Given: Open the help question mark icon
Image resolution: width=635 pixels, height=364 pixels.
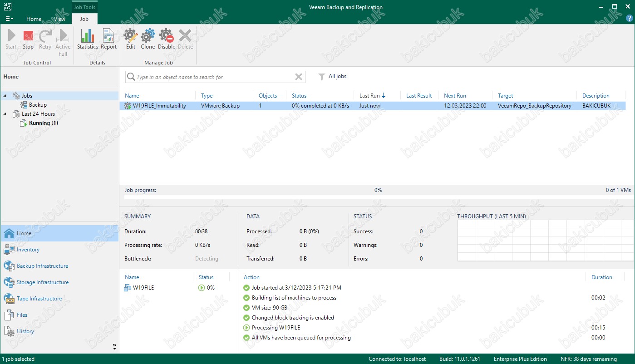Looking at the screenshot, I should pos(629,19).
